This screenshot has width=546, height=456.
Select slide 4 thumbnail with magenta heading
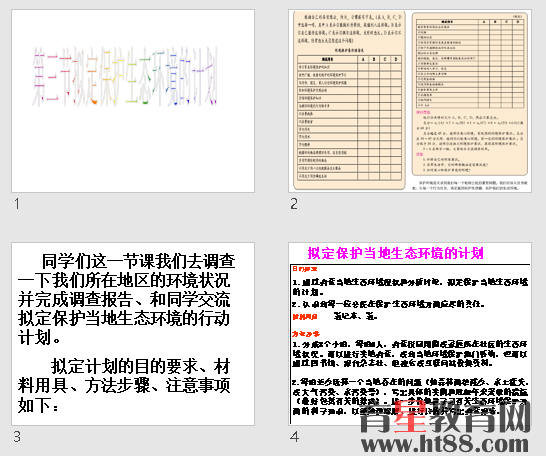[410, 334]
